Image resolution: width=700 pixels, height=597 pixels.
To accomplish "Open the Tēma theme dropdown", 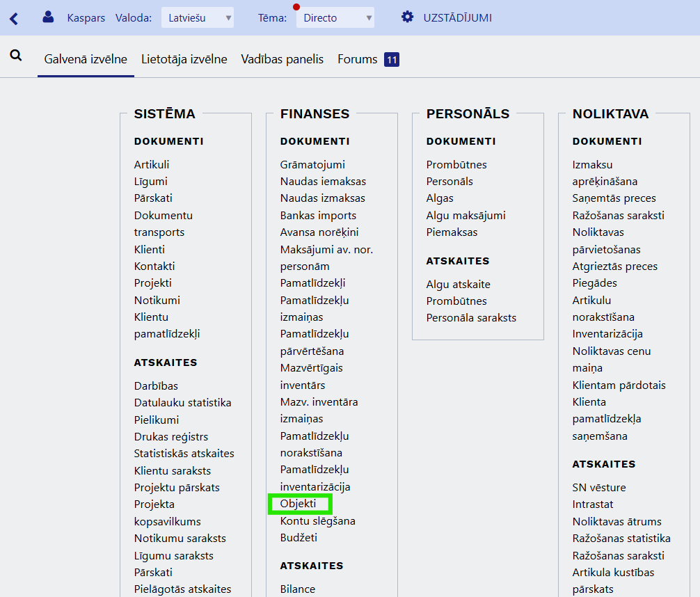I will (335, 18).
